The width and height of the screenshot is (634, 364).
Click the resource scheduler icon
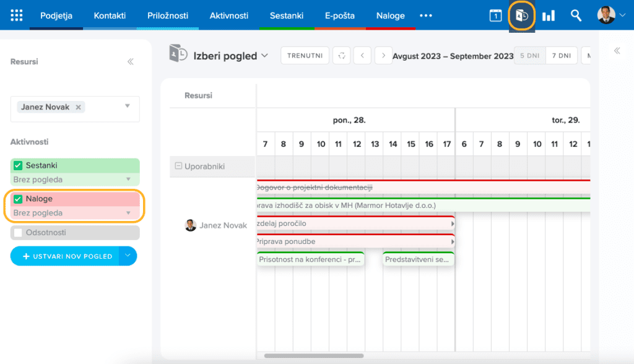pos(522,15)
